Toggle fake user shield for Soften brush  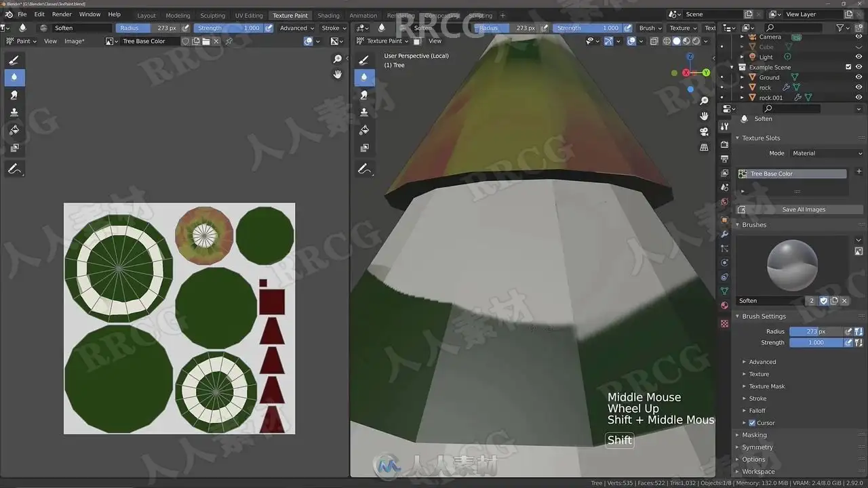pos(824,301)
